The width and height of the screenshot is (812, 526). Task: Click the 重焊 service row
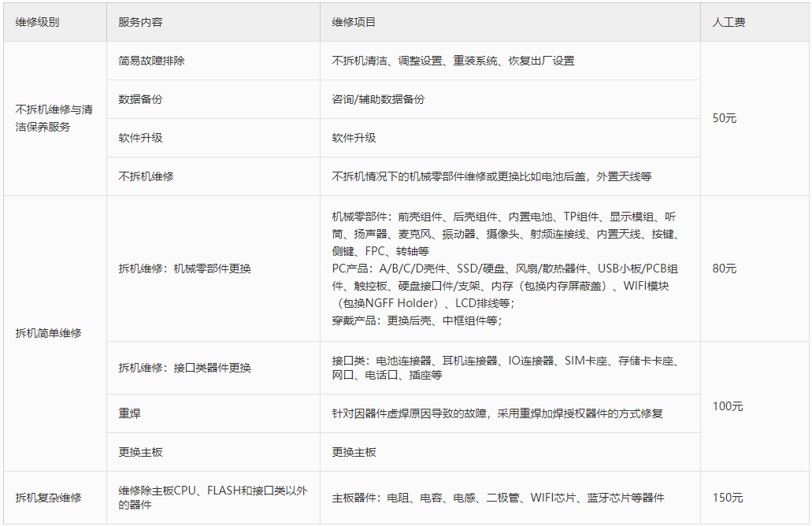[x=126, y=406]
